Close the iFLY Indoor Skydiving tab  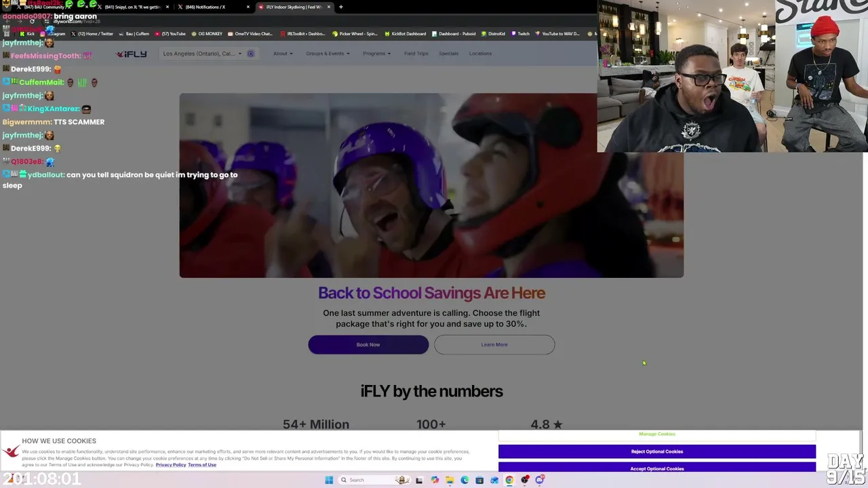click(329, 7)
